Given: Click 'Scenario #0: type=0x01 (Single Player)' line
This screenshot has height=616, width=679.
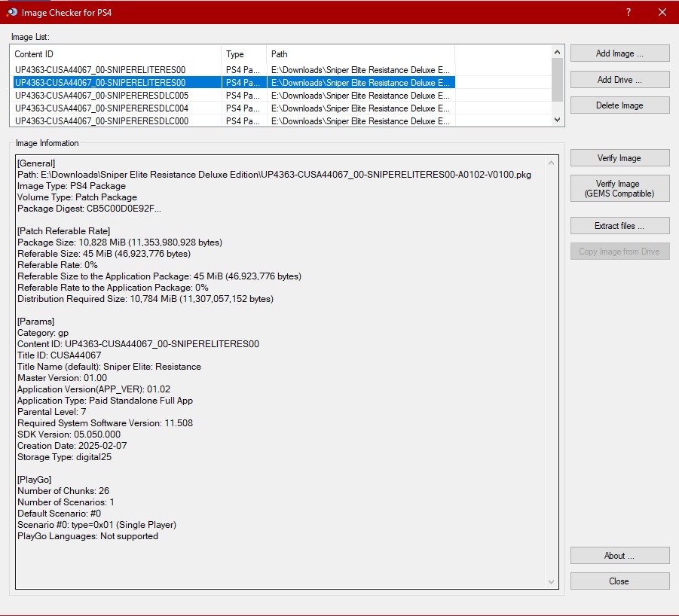Looking at the screenshot, I should [97, 524].
